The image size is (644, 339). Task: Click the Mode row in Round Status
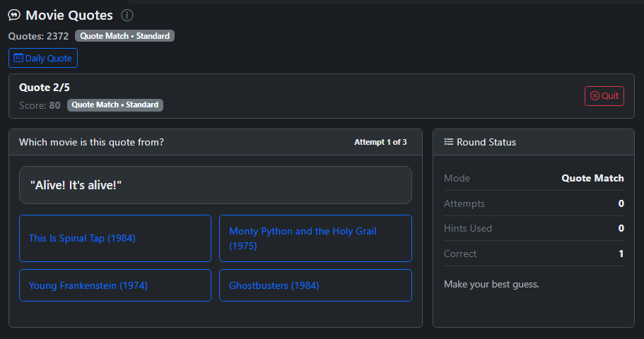533,178
